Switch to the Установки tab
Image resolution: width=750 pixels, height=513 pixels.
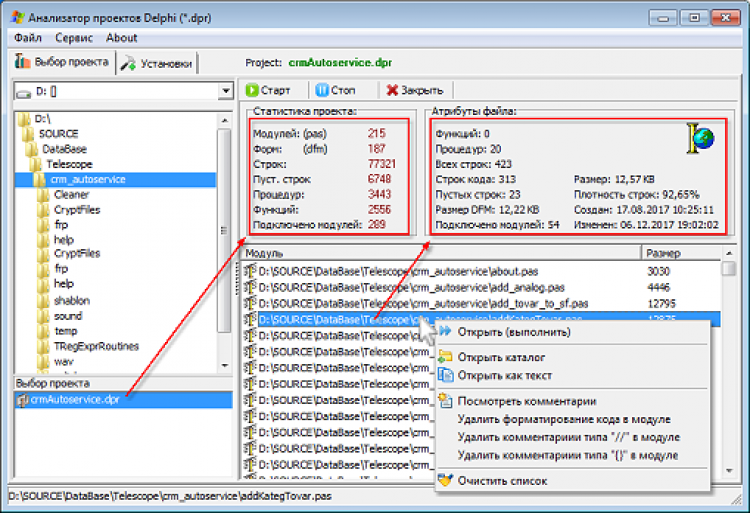pos(156,63)
